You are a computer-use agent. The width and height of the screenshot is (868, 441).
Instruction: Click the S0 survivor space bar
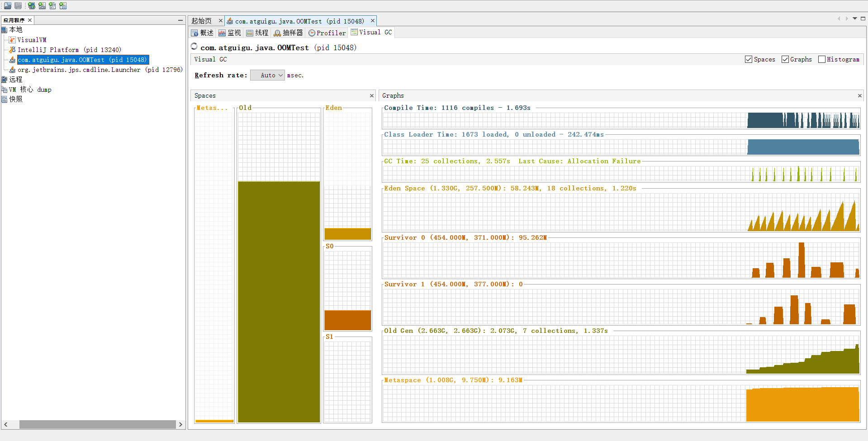[347, 320]
